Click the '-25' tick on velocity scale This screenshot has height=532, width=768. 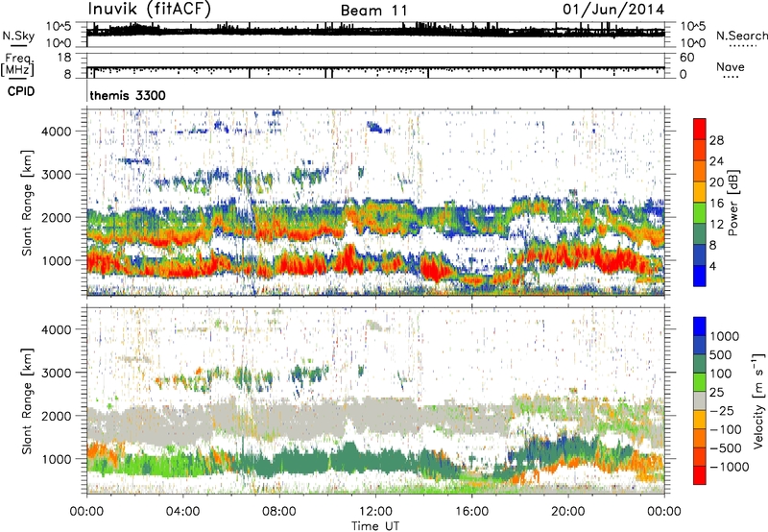722,410
